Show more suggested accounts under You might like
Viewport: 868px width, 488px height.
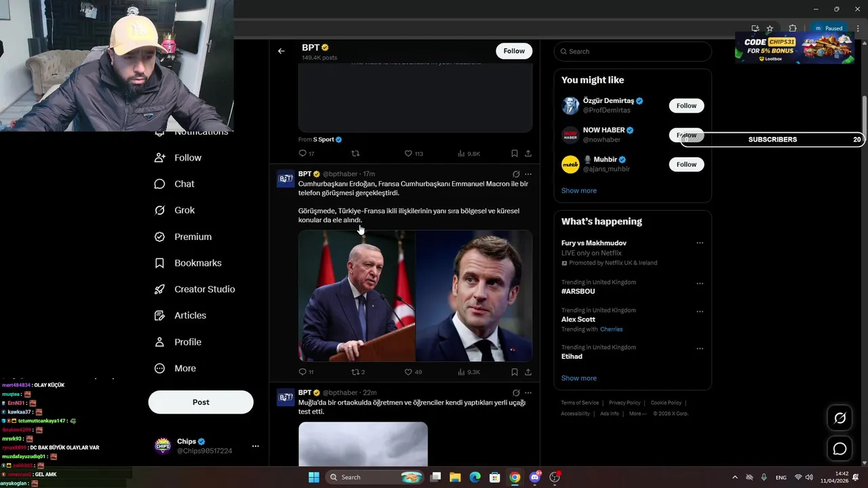pos(579,190)
